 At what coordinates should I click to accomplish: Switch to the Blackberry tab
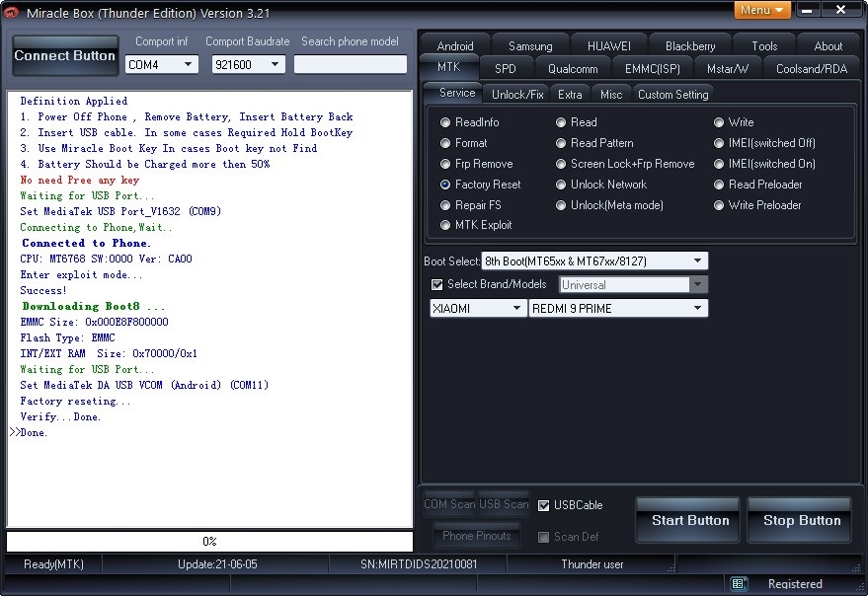coord(689,46)
